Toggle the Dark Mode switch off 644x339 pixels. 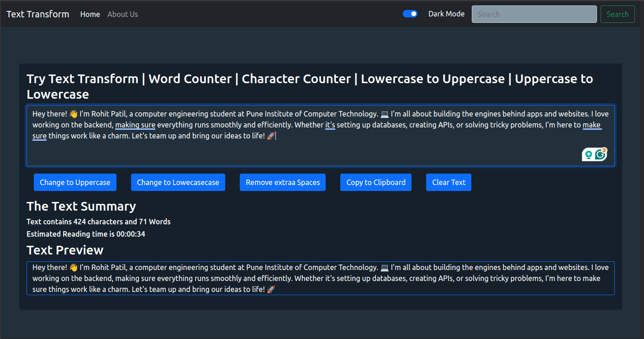[410, 14]
